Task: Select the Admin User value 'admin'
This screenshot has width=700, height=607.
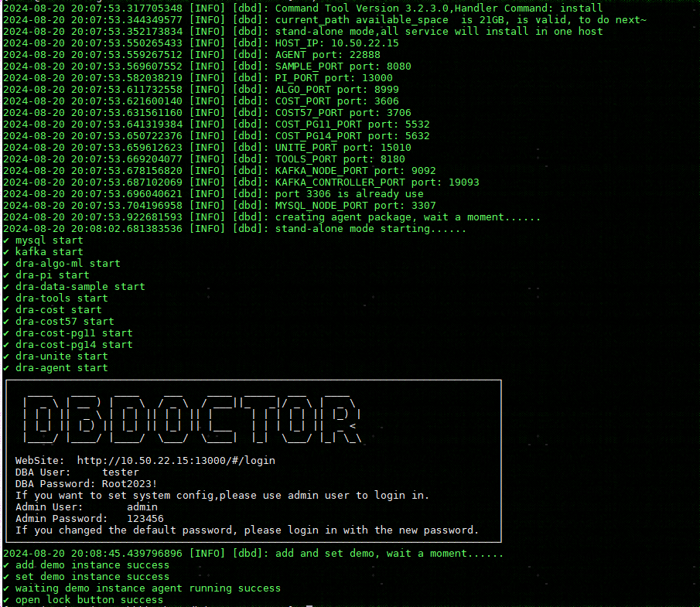Action: [x=142, y=507]
